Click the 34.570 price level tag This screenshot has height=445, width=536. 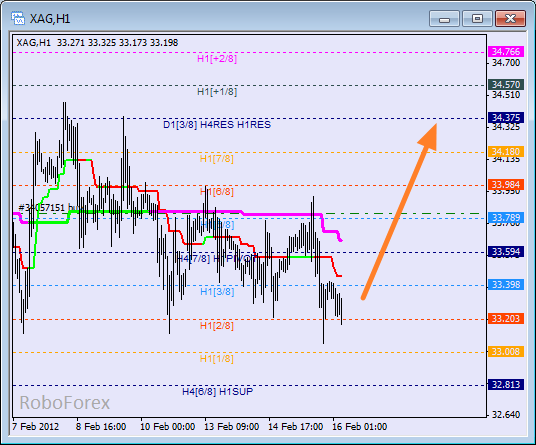506,84
